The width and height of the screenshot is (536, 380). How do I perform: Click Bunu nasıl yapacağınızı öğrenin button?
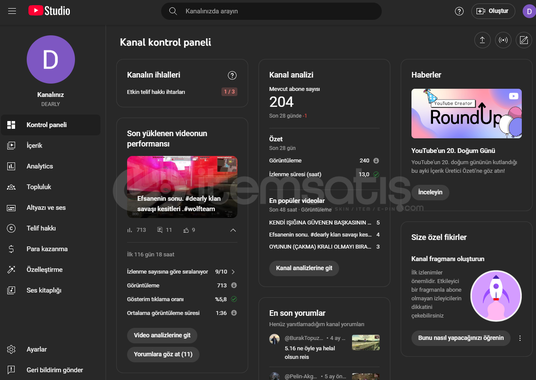tap(461, 338)
